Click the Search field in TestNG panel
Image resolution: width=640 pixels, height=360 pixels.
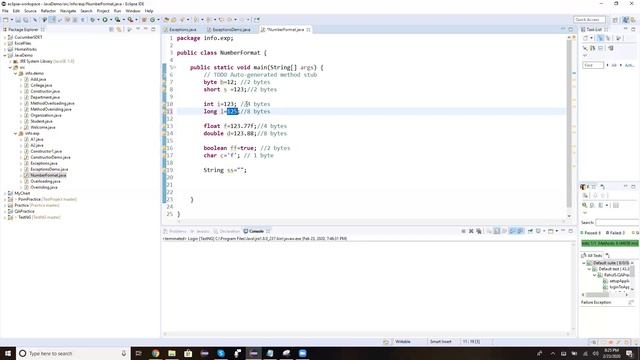coord(617,222)
